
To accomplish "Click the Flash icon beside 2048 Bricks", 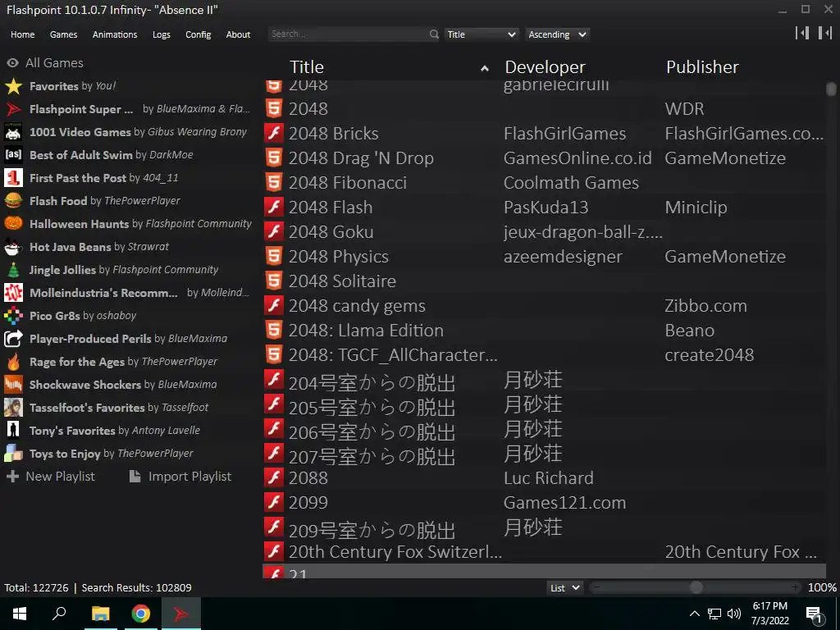I will tap(274, 133).
